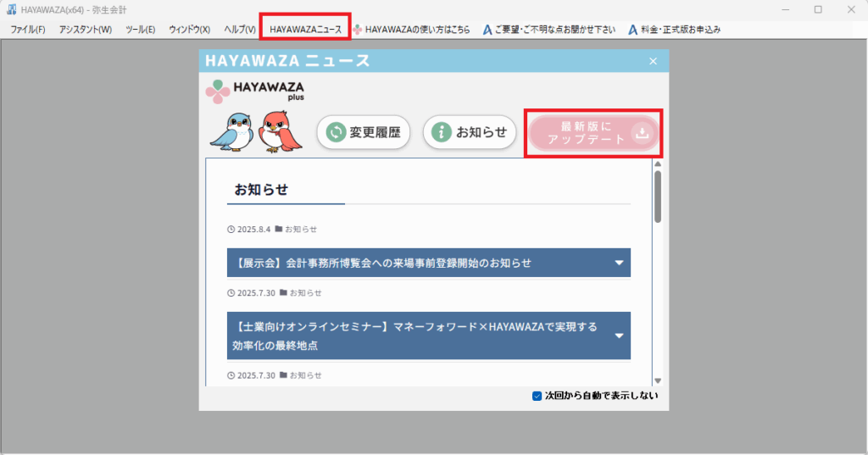
Task: Open the HAYAWAZAニュース menu item
Action: pos(305,30)
